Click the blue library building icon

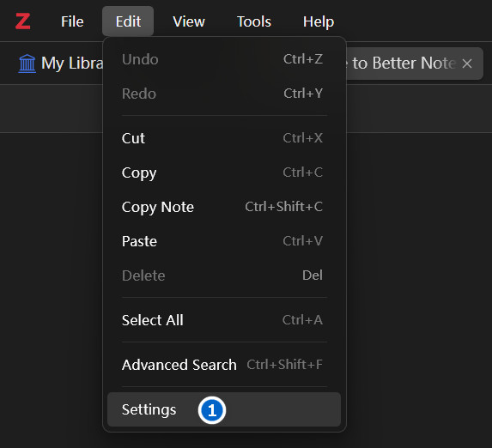coord(27,64)
